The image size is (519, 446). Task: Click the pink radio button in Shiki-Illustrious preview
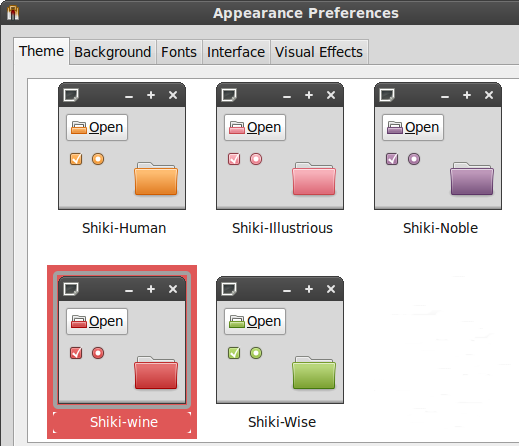click(256, 159)
